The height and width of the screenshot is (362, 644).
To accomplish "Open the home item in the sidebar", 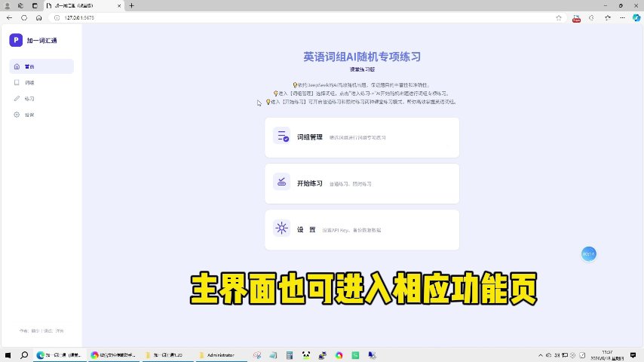I will click(41, 66).
